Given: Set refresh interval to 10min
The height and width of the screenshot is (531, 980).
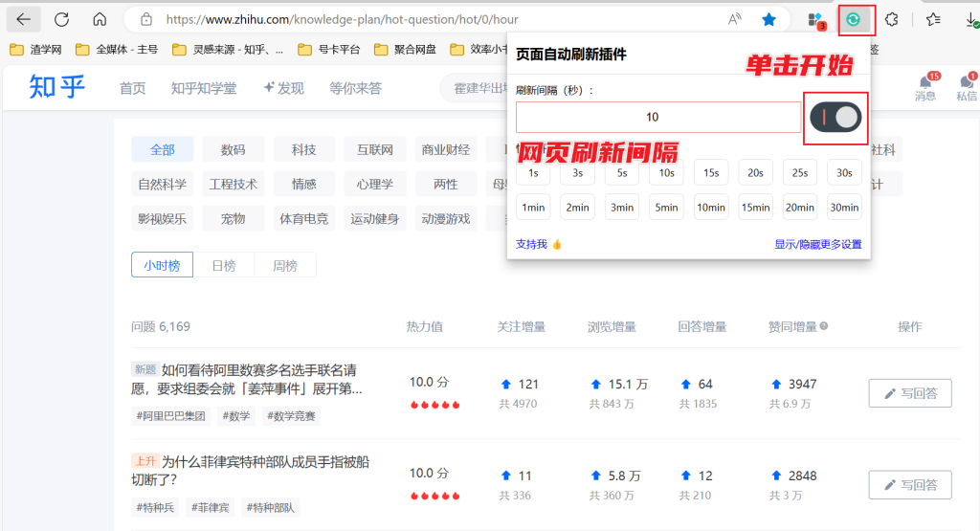Looking at the screenshot, I should 711,208.
